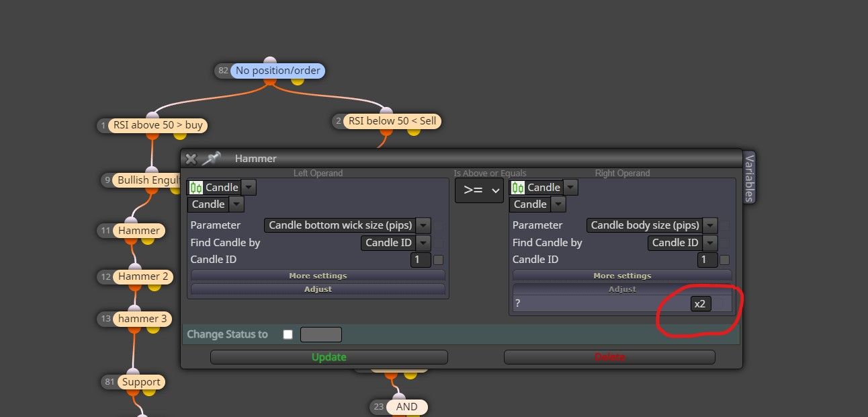Click orange output dot under hammer 3
The width and height of the screenshot is (868, 417).
134,329
